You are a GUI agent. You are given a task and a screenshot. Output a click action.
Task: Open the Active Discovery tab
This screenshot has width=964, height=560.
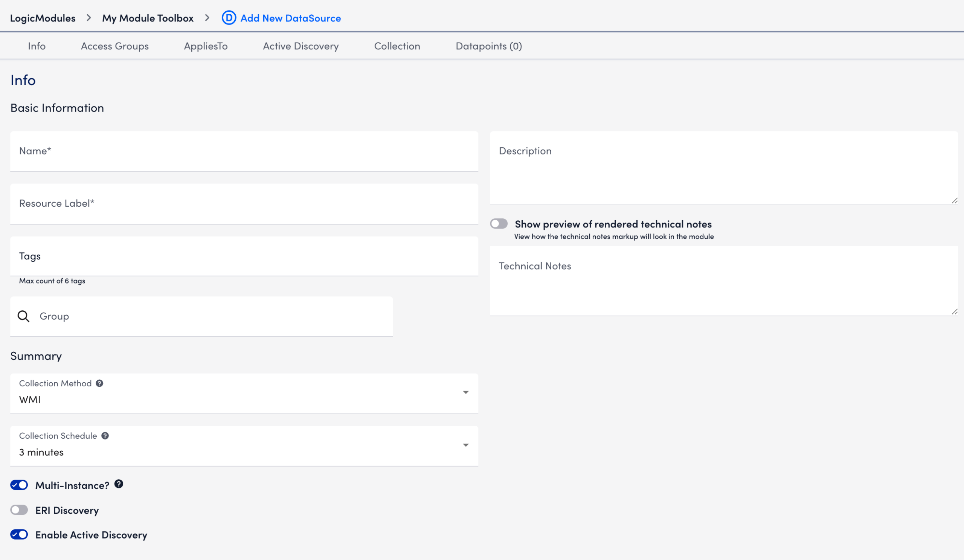pyautogui.click(x=300, y=46)
